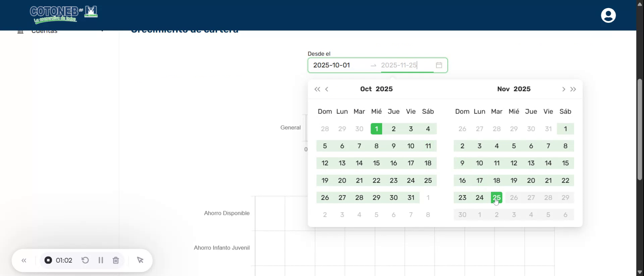Open the Nov month selector in calendar header

point(503,89)
